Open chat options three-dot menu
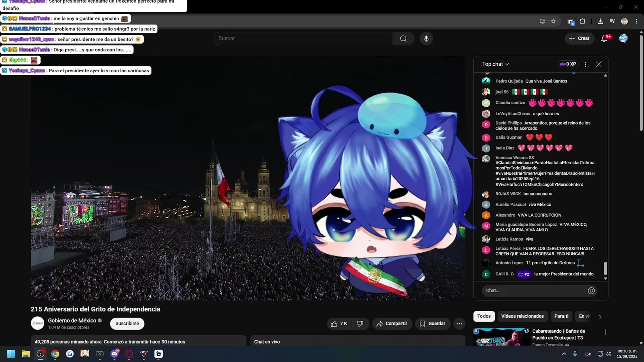 [x=585, y=64]
